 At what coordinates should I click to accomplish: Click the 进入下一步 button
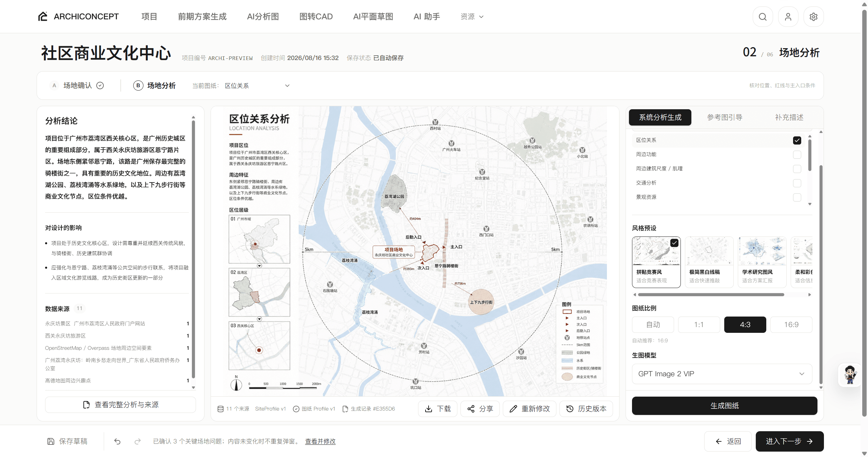point(789,441)
